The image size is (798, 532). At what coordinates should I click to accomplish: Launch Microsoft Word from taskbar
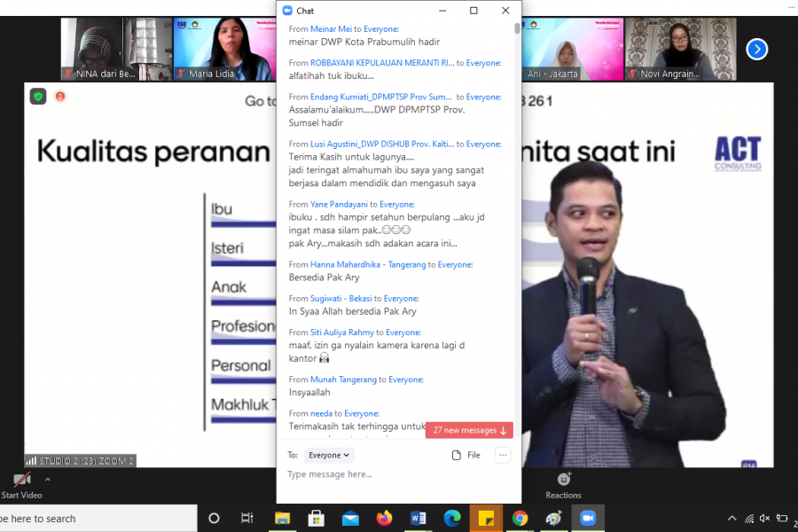tap(419, 519)
